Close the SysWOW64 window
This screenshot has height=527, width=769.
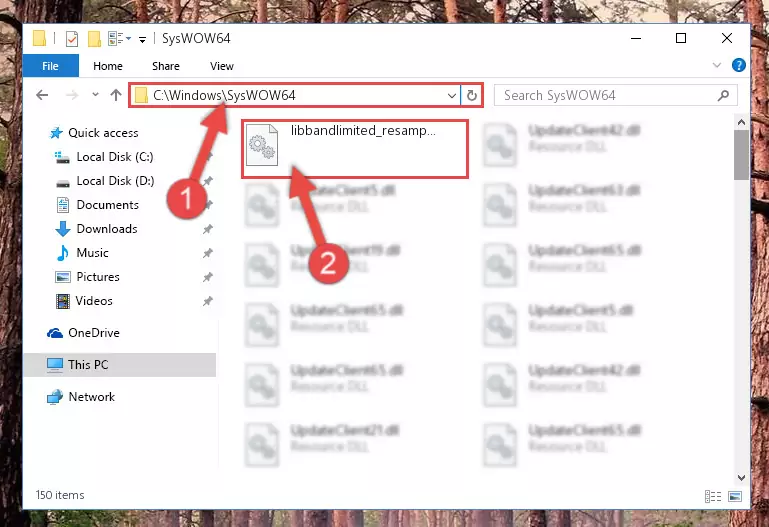click(727, 38)
